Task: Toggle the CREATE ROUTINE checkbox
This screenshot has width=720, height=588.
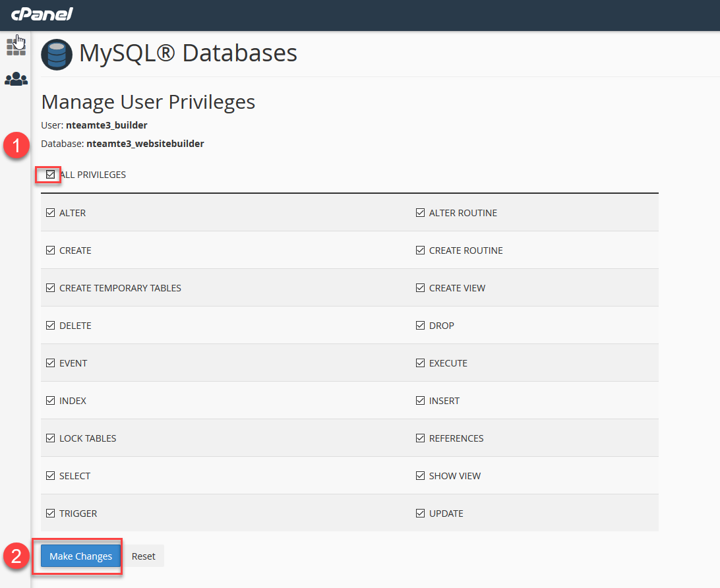Action: pos(420,250)
